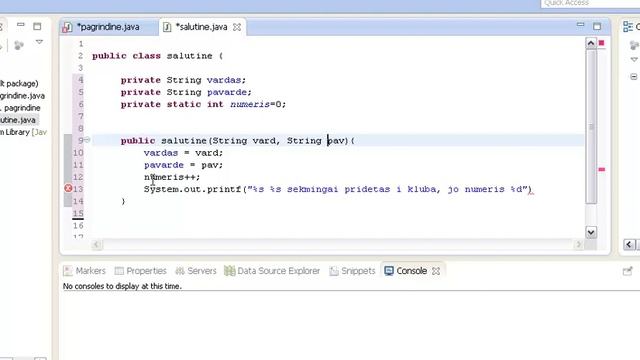Click 'private String pavarde;' on line 5
This screenshot has width=640, height=360.
(186, 92)
